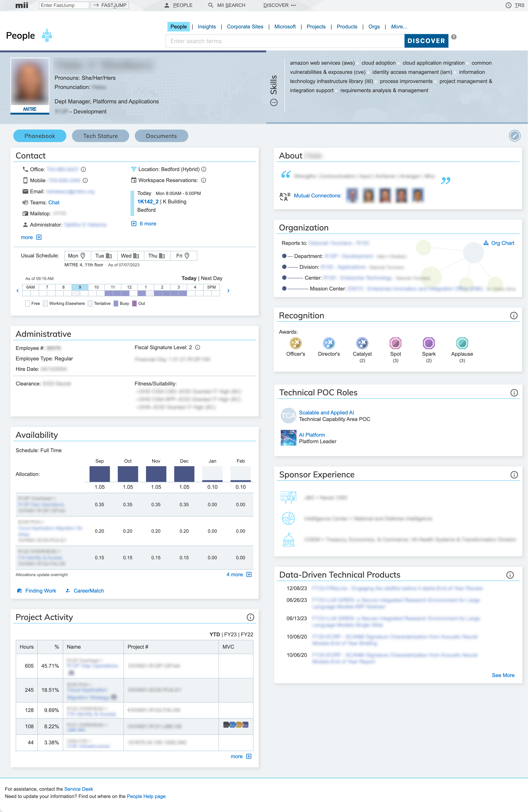Select the Microsoft search scope
Screen dimensions: 529x812
coord(285,27)
